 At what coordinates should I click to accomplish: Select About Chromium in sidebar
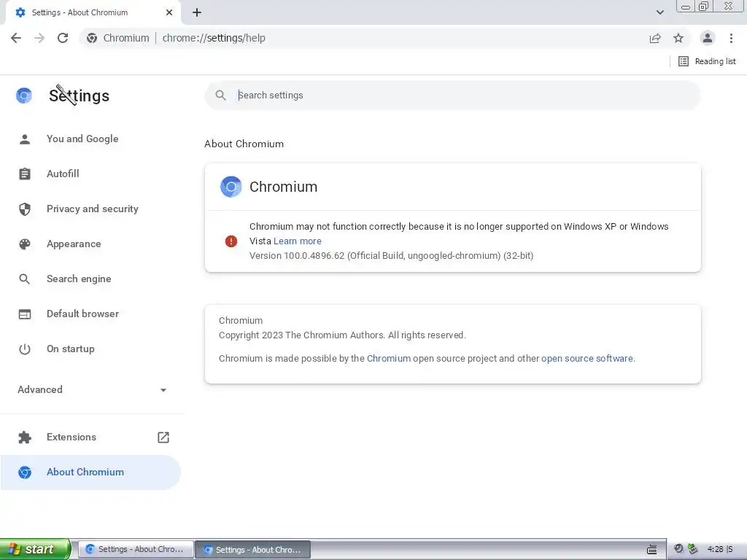click(x=90, y=472)
